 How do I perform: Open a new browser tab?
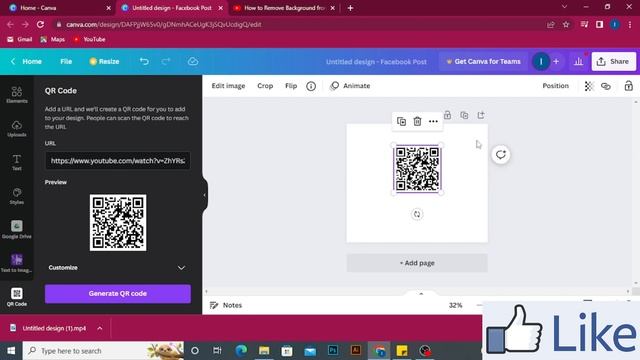(350, 8)
